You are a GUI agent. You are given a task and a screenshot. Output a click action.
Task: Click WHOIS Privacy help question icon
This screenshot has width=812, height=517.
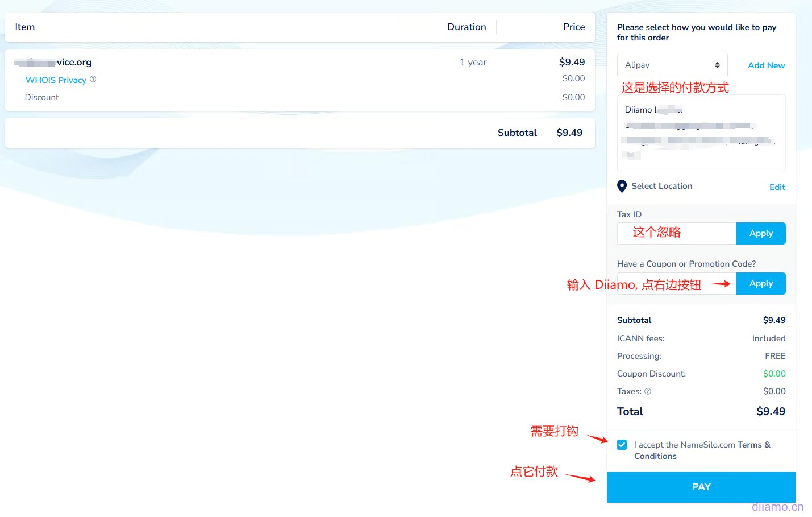point(93,80)
